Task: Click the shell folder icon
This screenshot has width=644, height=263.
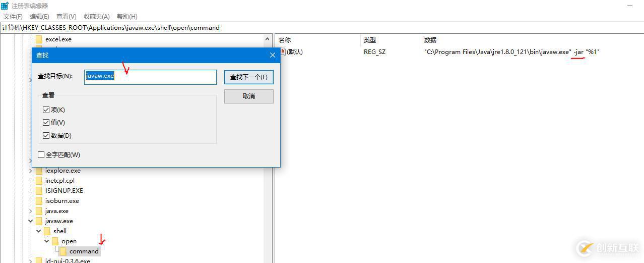Action: click(47, 231)
